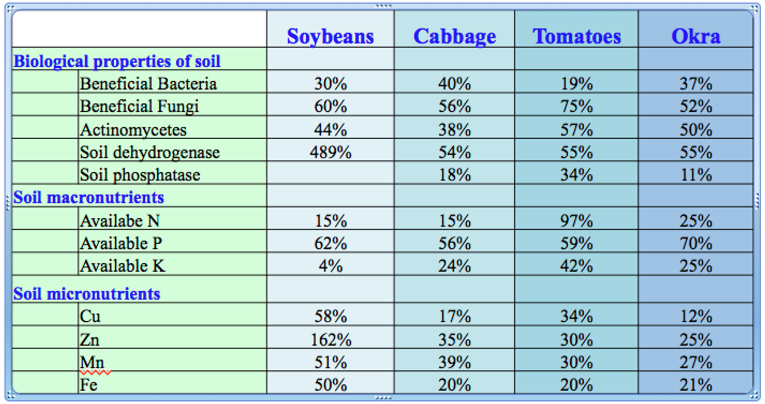Click the Soybeans column header
The image size is (765, 404).
[x=330, y=37]
